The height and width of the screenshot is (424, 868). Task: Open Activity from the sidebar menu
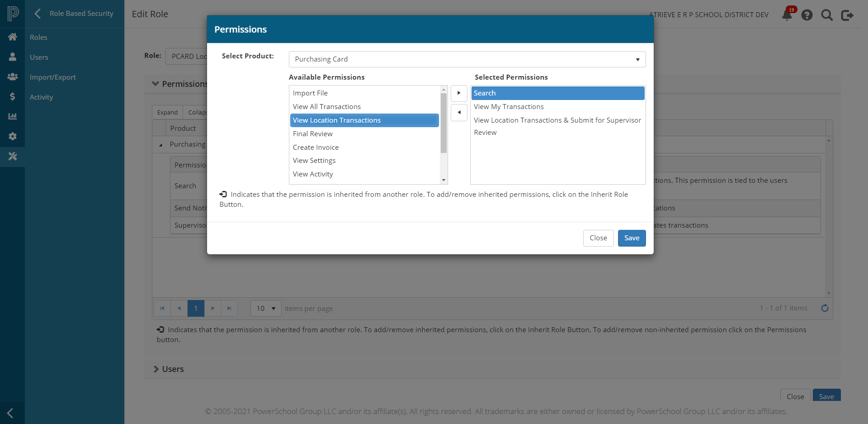pyautogui.click(x=41, y=97)
